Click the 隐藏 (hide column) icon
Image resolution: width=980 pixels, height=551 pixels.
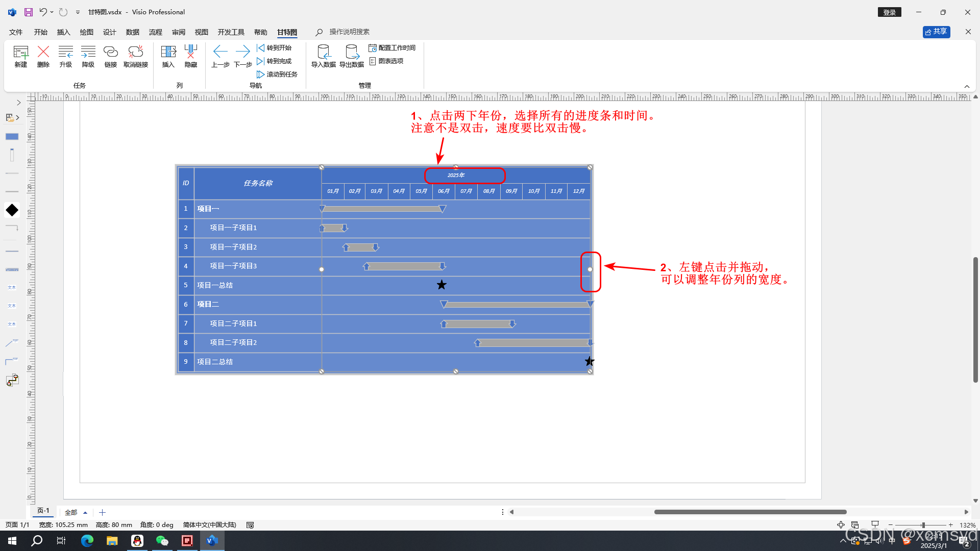point(190,52)
